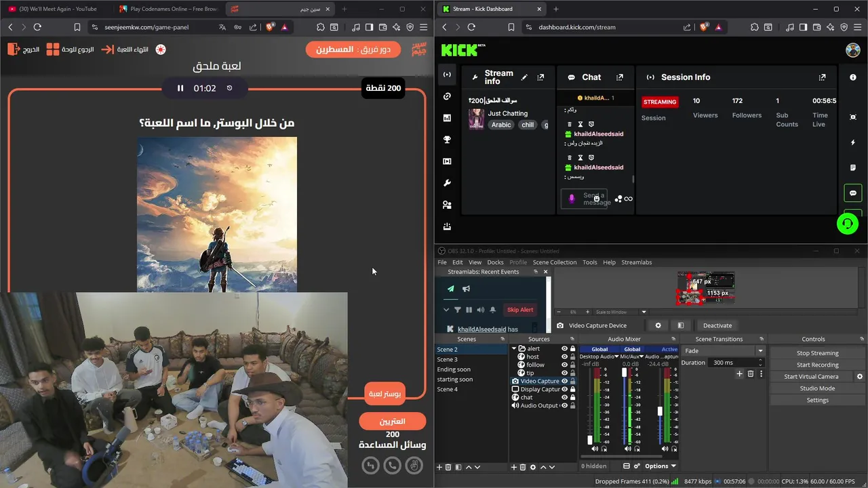This screenshot has width=868, height=488.
Task: Collapse the alert group in Sources
Action: pyautogui.click(x=514, y=348)
